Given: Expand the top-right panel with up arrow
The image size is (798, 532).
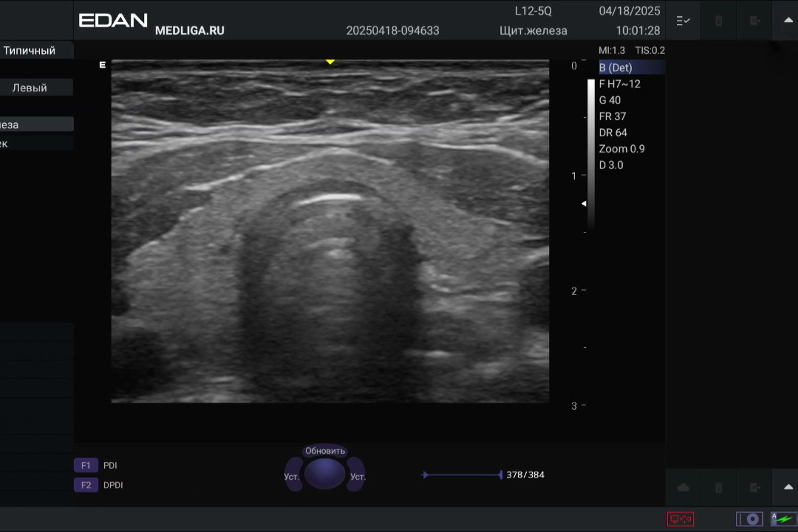Looking at the screenshot, I should point(788,20).
